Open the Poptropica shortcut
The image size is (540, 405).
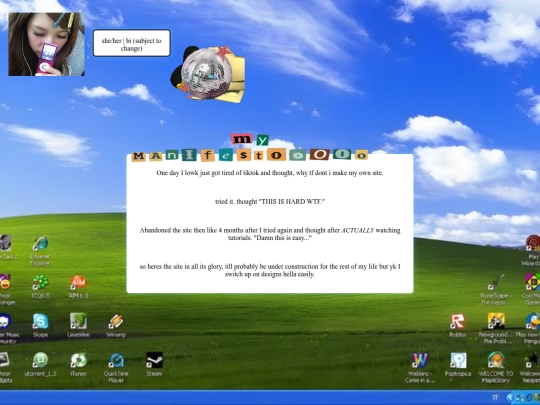click(458, 360)
